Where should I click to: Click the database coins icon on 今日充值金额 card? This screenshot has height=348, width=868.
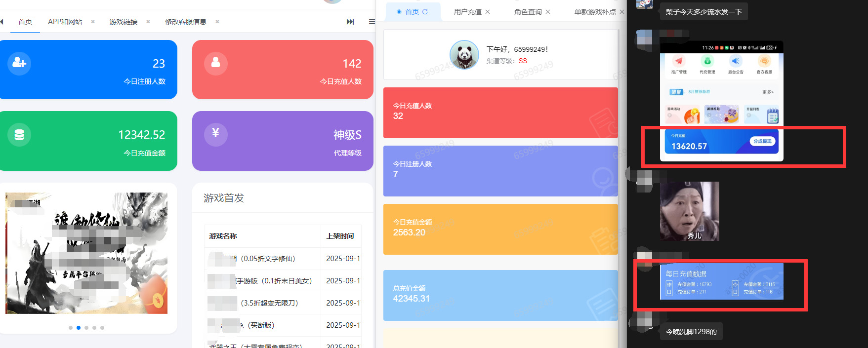19,135
